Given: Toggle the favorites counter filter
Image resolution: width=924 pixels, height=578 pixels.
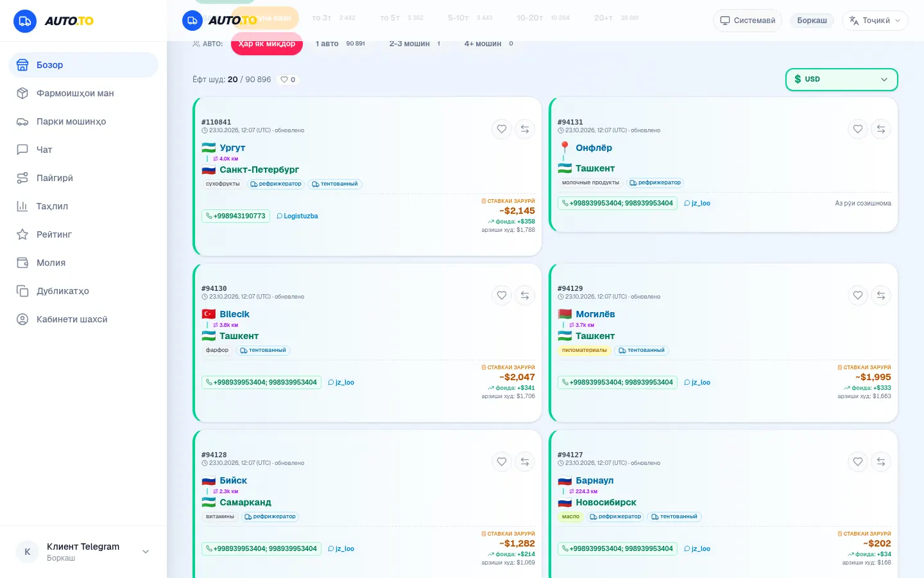Looking at the screenshot, I should click(288, 80).
